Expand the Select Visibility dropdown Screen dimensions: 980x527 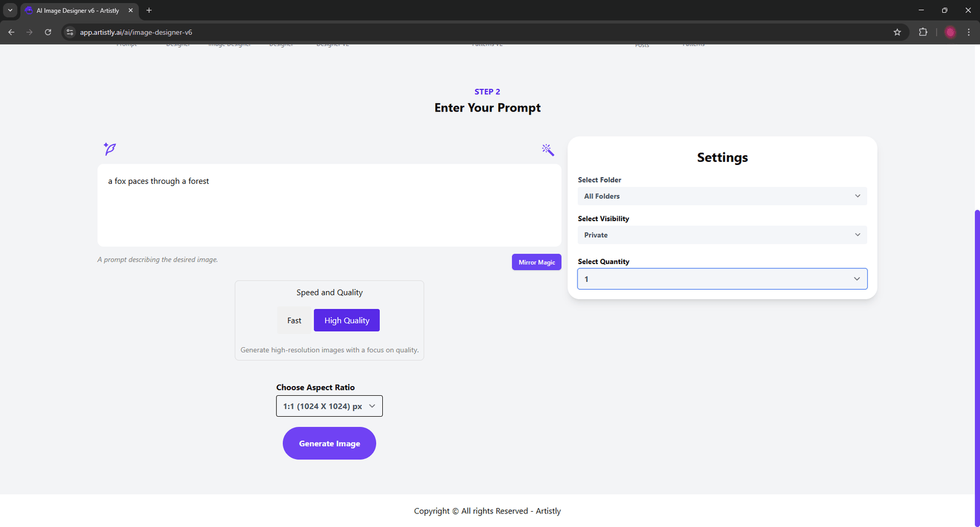[x=722, y=235]
